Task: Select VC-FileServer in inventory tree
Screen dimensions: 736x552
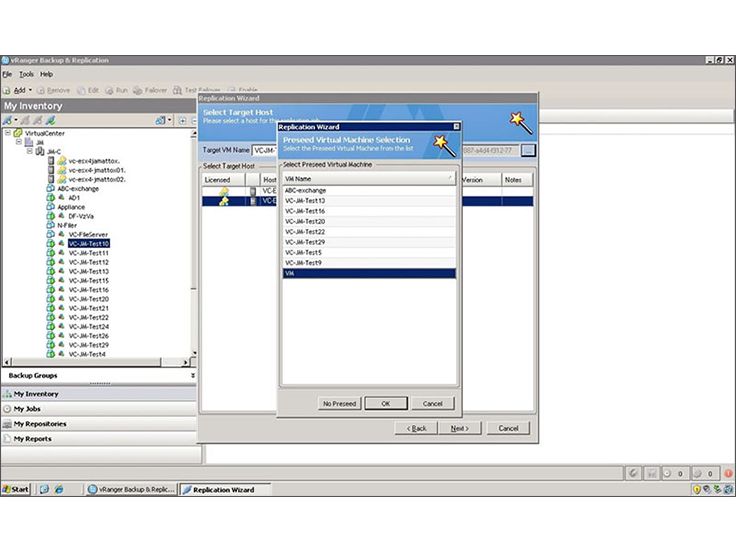Action: click(x=88, y=235)
